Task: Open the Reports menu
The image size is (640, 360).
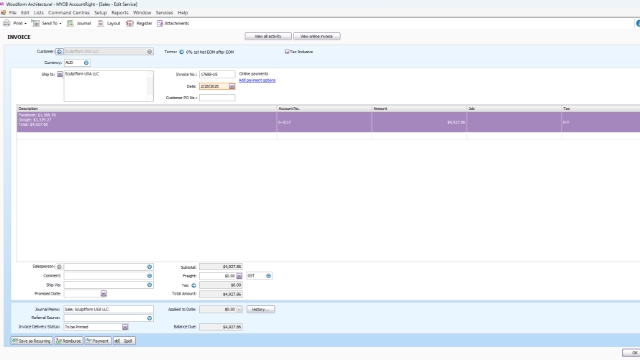Action: (120, 13)
